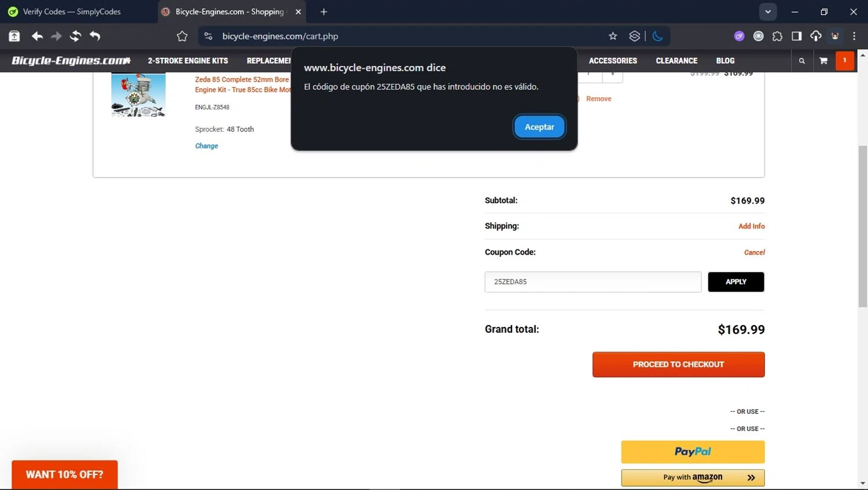Click Change under Sprocket option
868x490 pixels.
click(x=207, y=146)
